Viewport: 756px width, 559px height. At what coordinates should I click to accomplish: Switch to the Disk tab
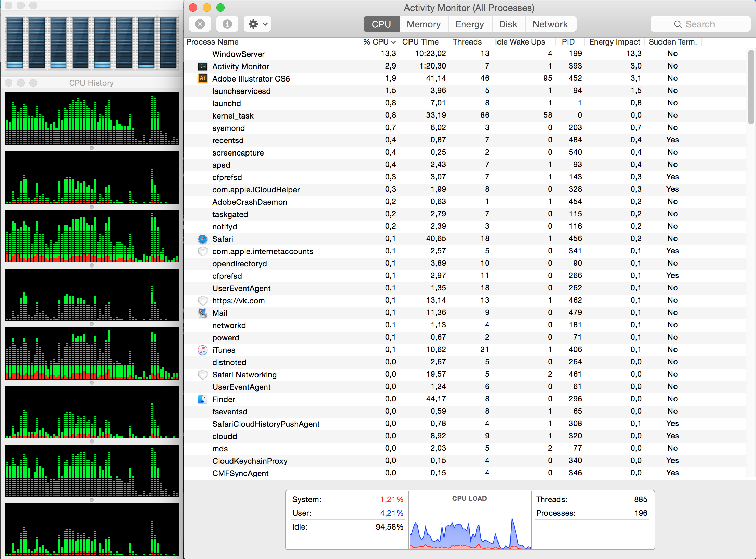tap(508, 24)
